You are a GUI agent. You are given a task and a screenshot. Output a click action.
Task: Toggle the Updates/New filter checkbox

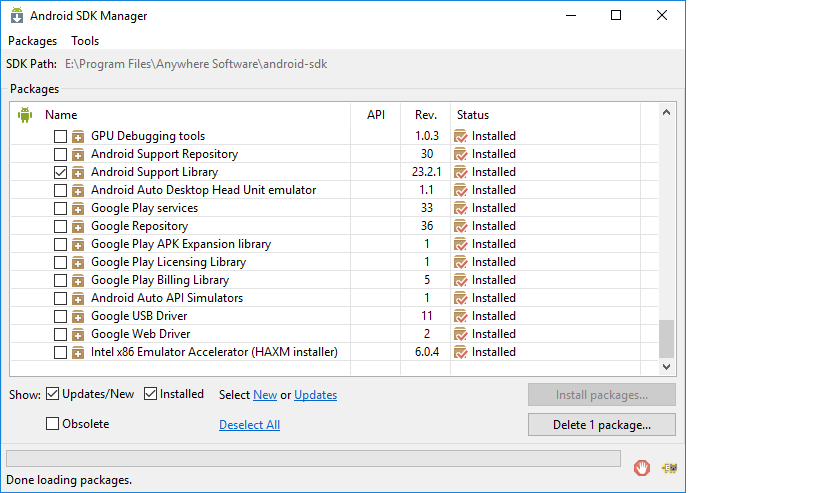coord(53,394)
